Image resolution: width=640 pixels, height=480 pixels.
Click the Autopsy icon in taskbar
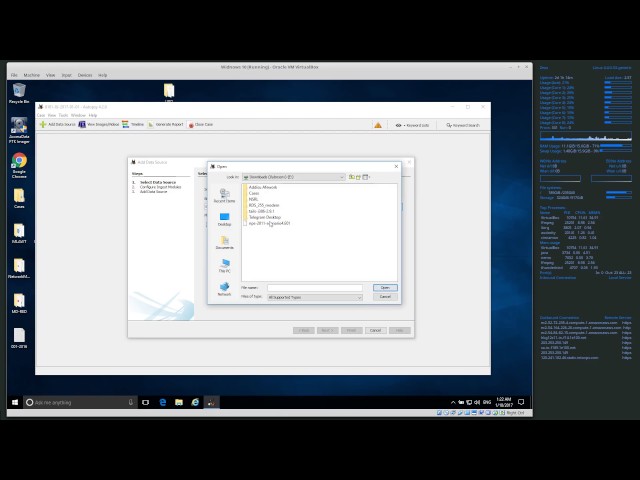(x=211, y=402)
